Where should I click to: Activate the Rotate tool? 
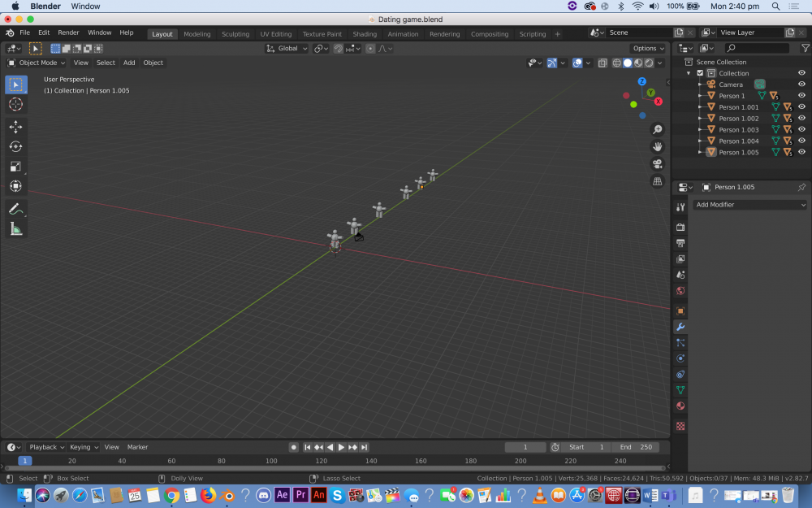point(15,146)
